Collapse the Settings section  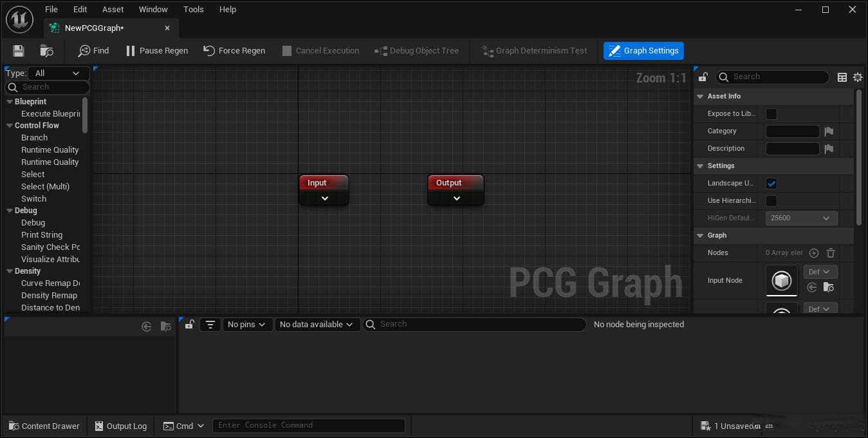coord(700,166)
